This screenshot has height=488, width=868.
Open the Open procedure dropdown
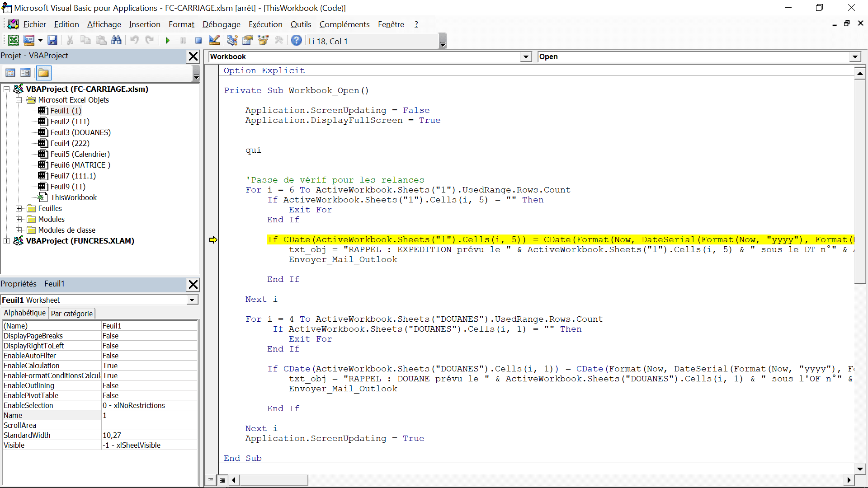pos(855,57)
